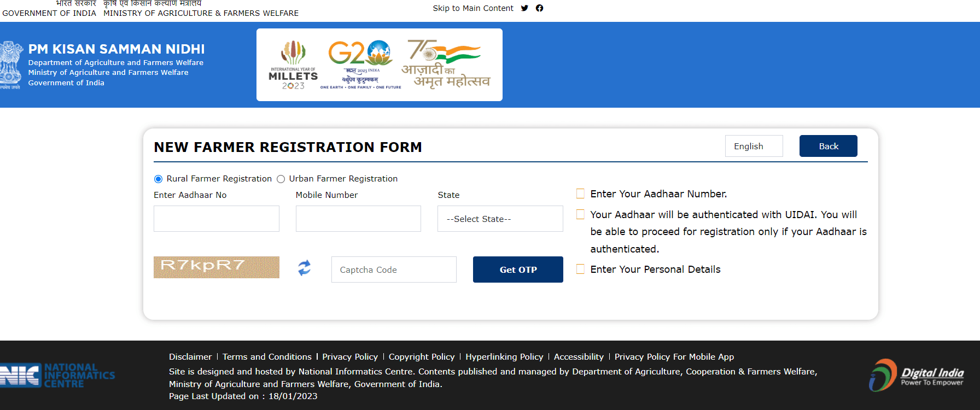Click the International Year of Millets logo
The height and width of the screenshot is (410, 980).
coord(293,65)
